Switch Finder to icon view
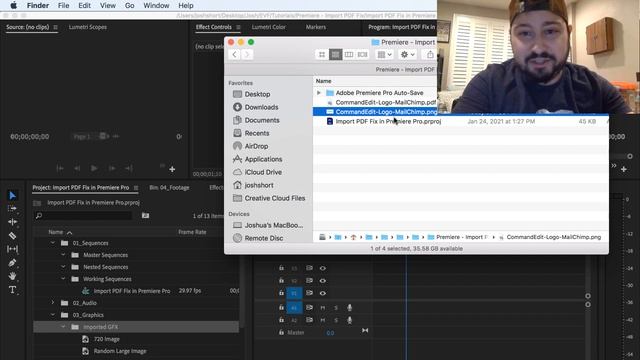The width and height of the screenshot is (640, 360). point(322,54)
